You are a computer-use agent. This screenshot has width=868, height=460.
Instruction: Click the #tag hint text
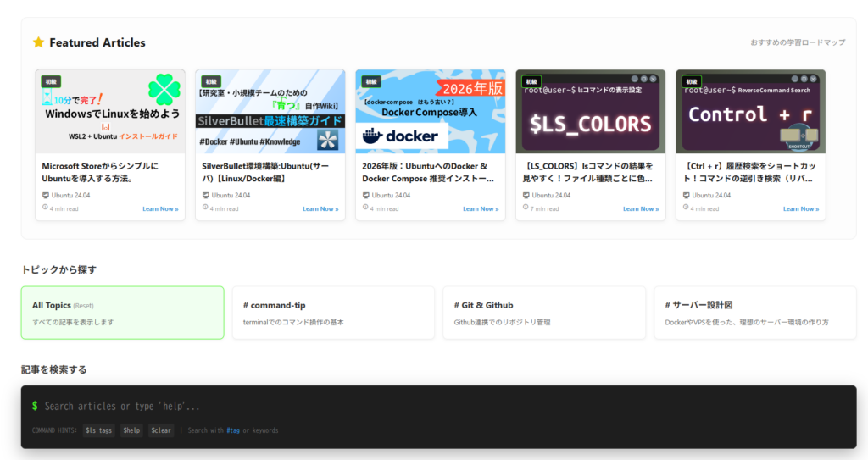(x=233, y=430)
